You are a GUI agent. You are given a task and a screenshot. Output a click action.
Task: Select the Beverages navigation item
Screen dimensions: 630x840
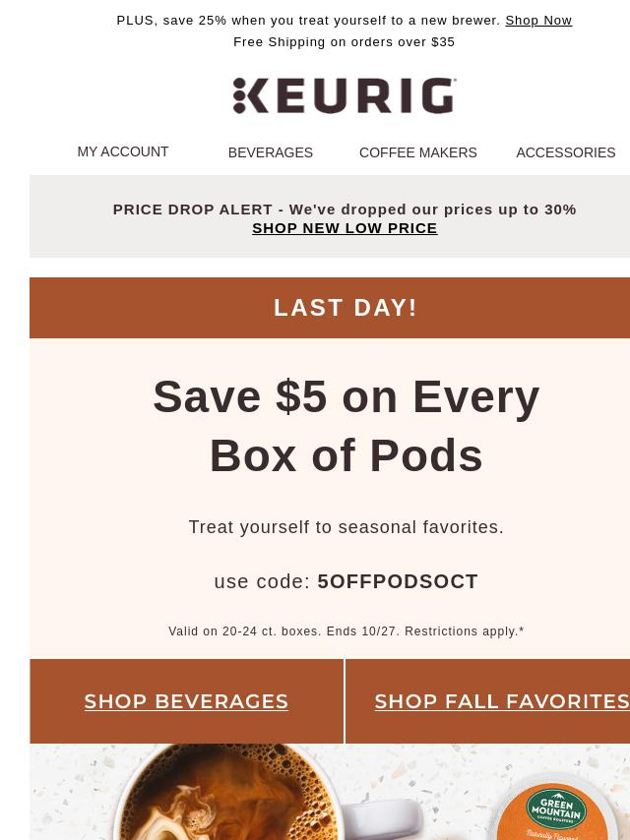click(271, 152)
